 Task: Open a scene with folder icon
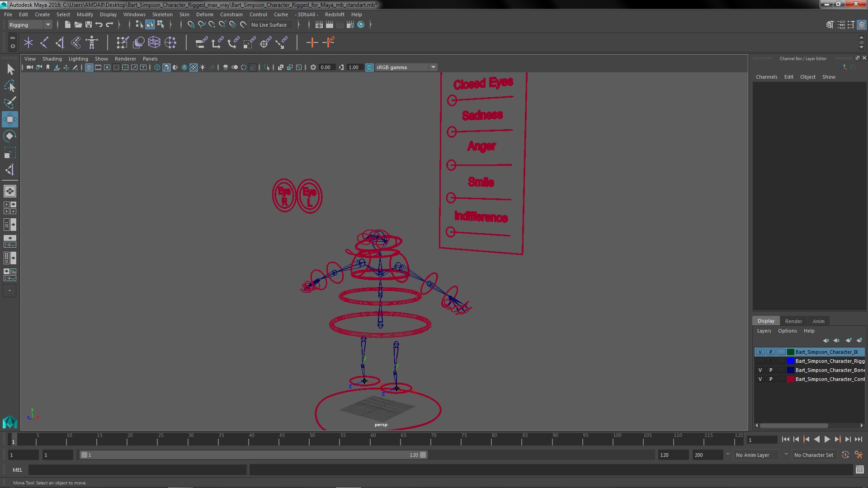click(78, 24)
